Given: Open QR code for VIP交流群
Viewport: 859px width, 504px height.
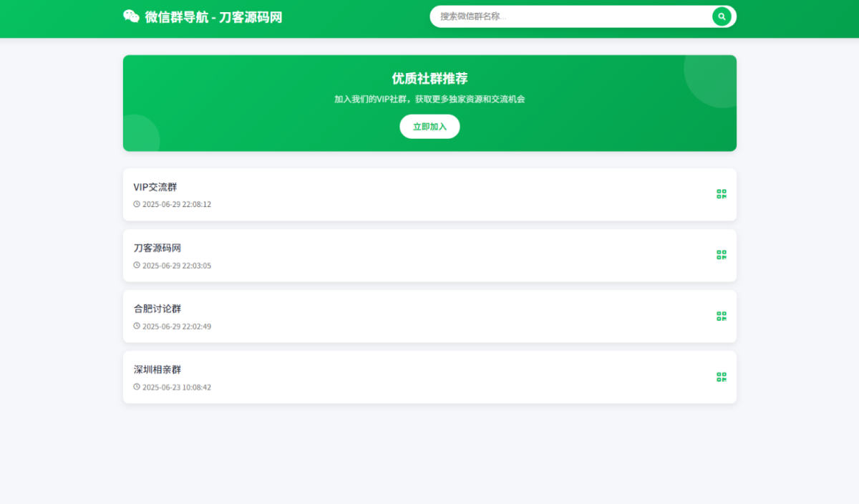Looking at the screenshot, I should (722, 194).
